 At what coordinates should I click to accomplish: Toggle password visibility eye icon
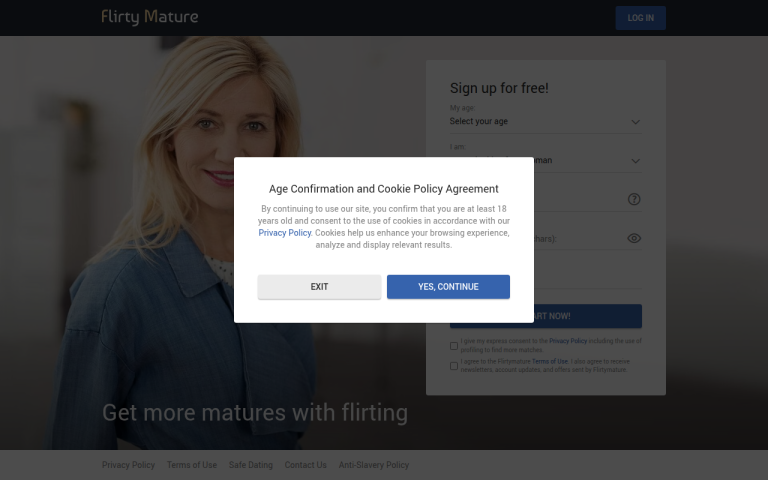pos(634,238)
